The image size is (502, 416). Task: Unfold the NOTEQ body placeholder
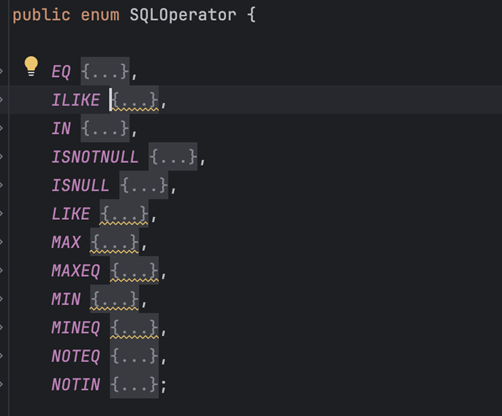(134, 356)
